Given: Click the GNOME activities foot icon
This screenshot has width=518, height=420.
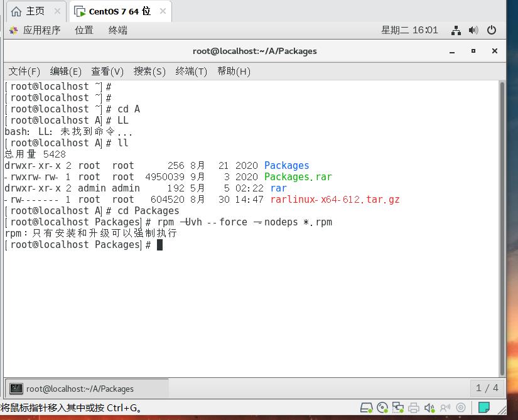Looking at the screenshot, I should point(14,31).
